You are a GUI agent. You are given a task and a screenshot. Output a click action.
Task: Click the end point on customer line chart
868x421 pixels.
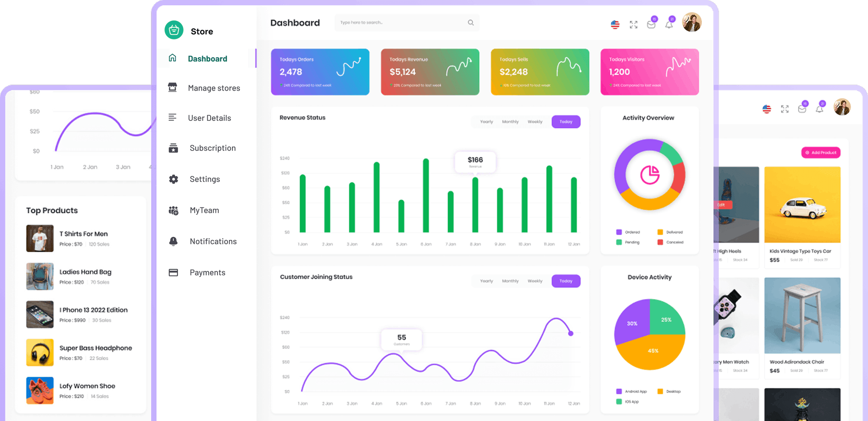571,334
